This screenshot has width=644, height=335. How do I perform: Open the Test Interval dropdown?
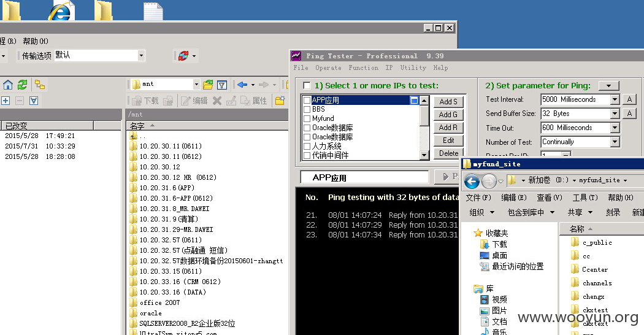(615, 99)
